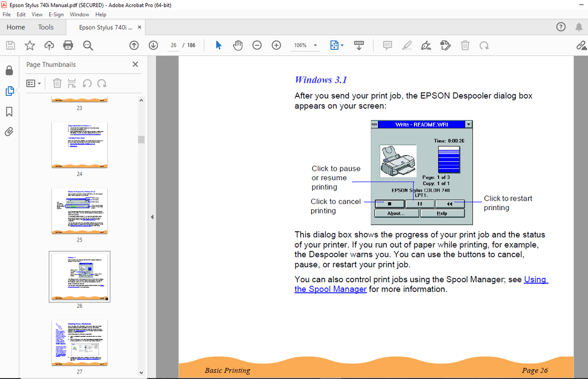
Task: Add a sticky note comment
Action: (x=387, y=45)
